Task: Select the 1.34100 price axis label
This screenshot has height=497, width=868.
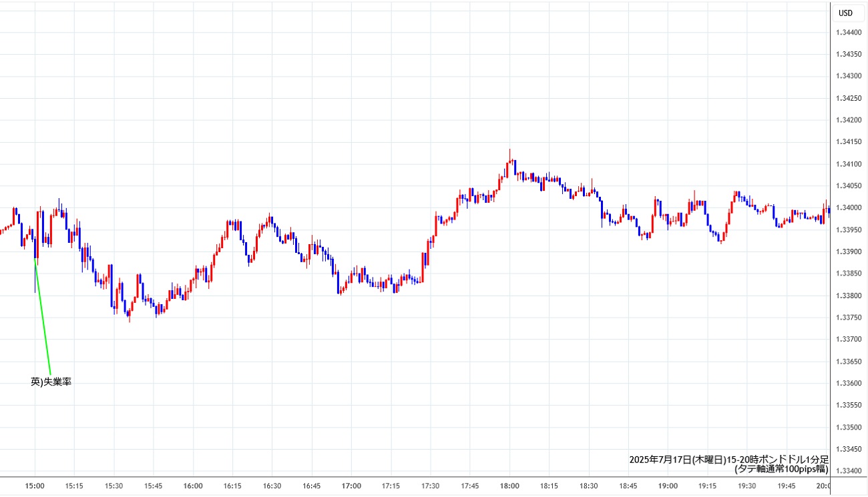Action: tap(849, 164)
